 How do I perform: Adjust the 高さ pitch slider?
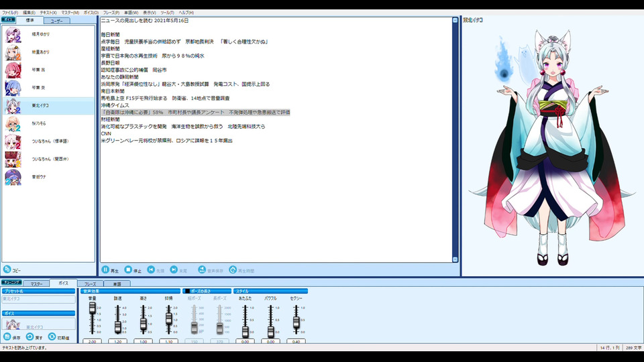pos(143,324)
